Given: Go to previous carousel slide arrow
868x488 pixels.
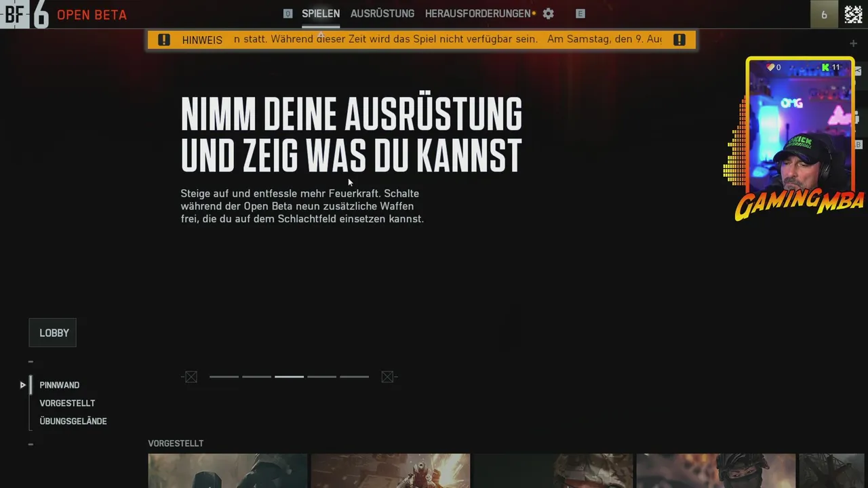Looking at the screenshot, I should [x=191, y=377].
